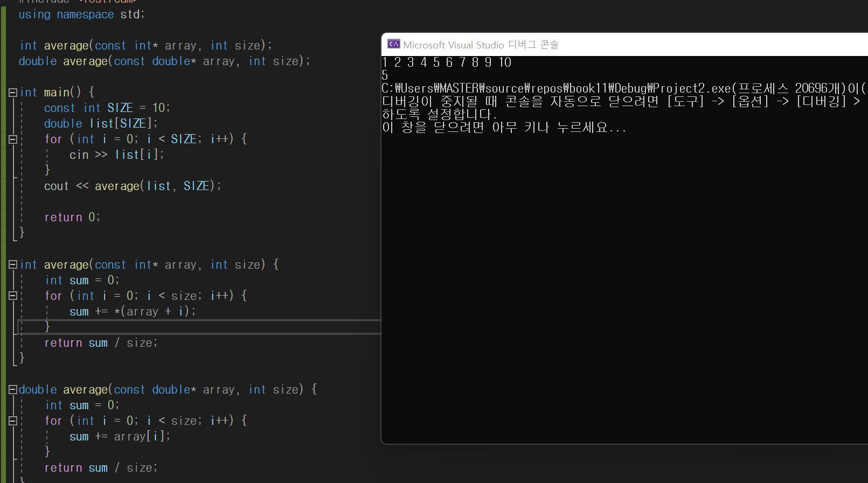This screenshot has height=483, width=868.
Task: Click console line starting '디버깅이 중지될 때'
Action: pos(622,101)
